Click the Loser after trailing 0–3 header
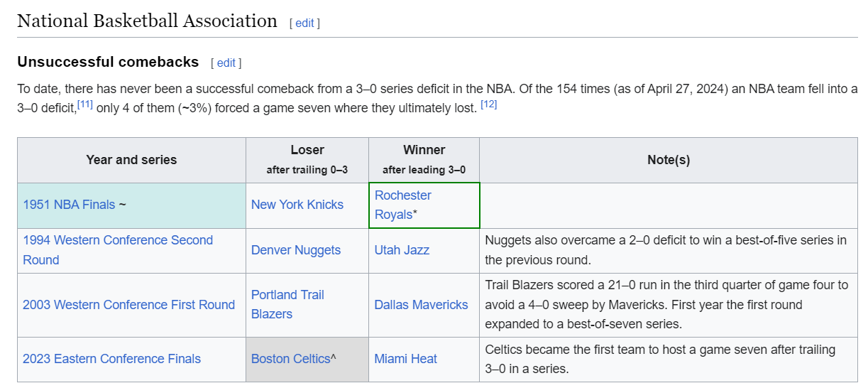Screen dimensions: 868x388 point(307,159)
